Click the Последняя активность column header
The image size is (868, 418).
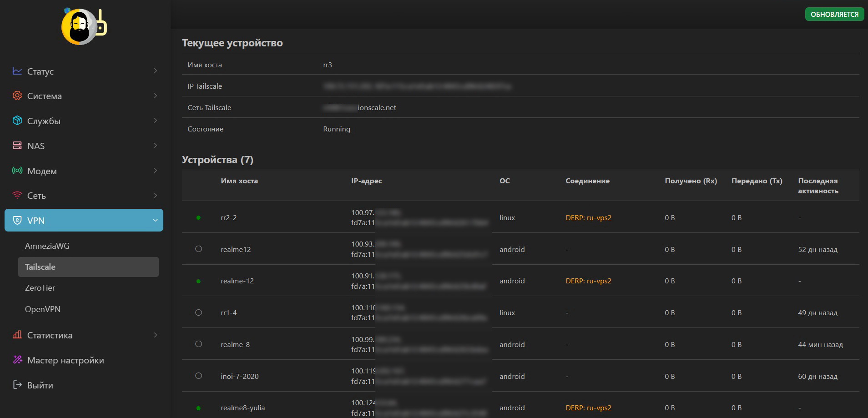pos(818,186)
